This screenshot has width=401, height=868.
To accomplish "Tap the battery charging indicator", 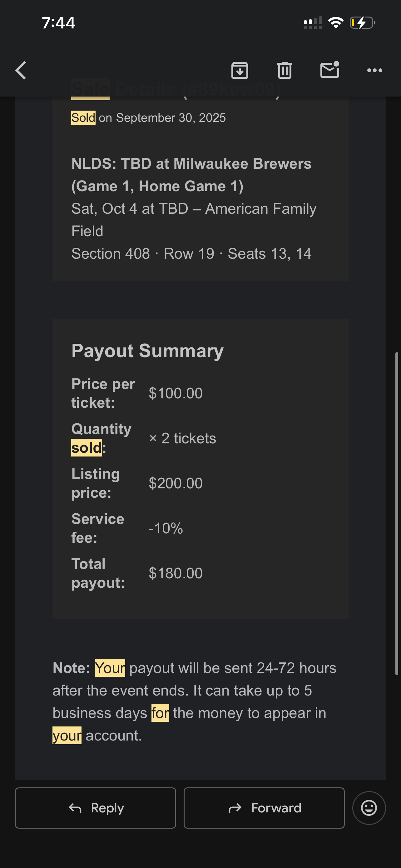I will click(x=362, y=23).
